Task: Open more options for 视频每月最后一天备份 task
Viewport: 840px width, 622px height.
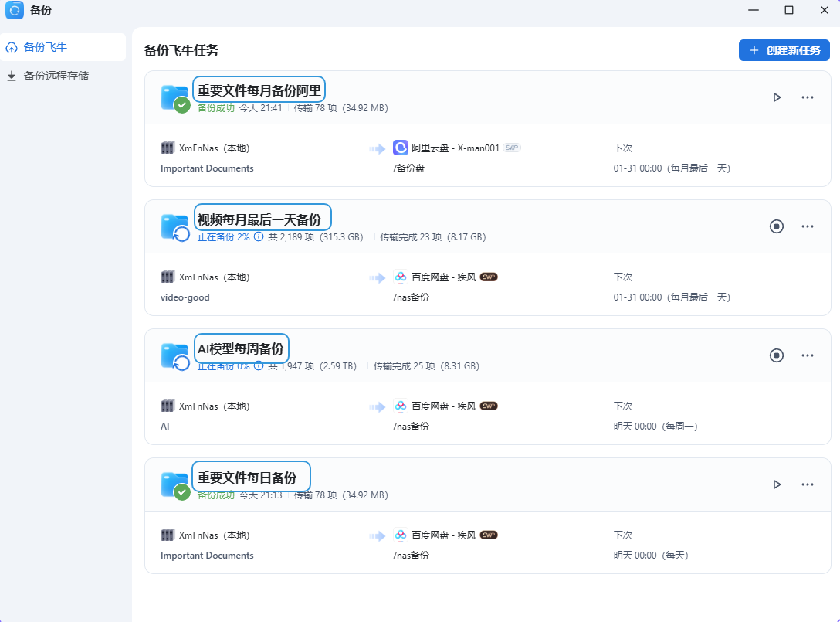Action: pyautogui.click(x=808, y=226)
